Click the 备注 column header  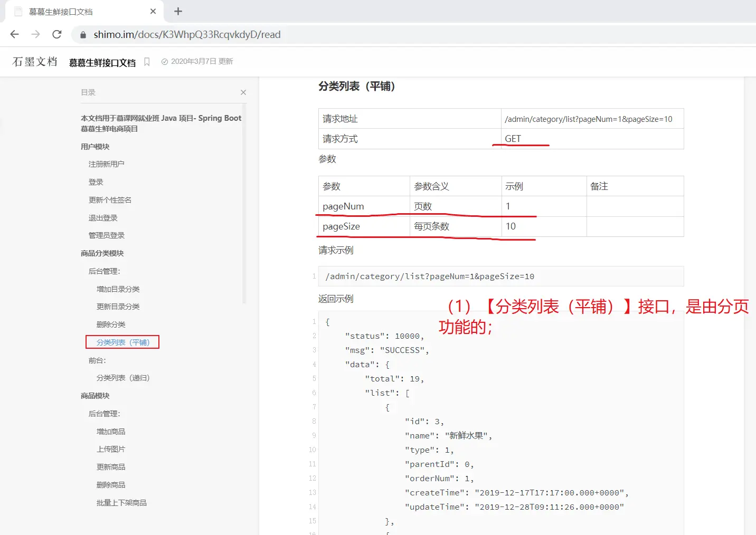click(635, 186)
